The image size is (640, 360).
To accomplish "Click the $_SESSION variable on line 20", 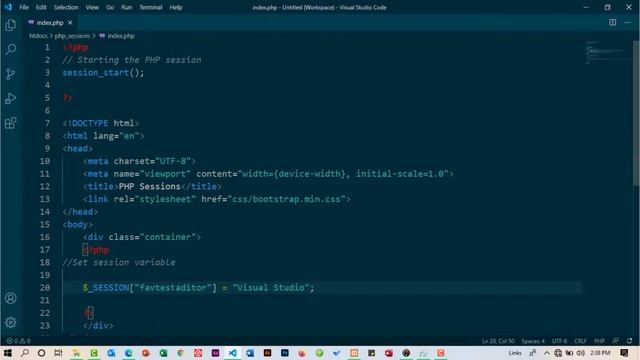I will click(106, 287).
